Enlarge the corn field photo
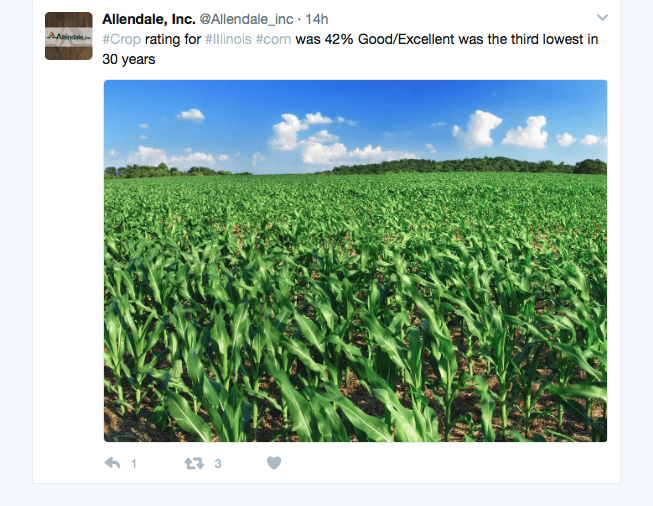The width and height of the screenshot is (653, 506). coord(355,261)
